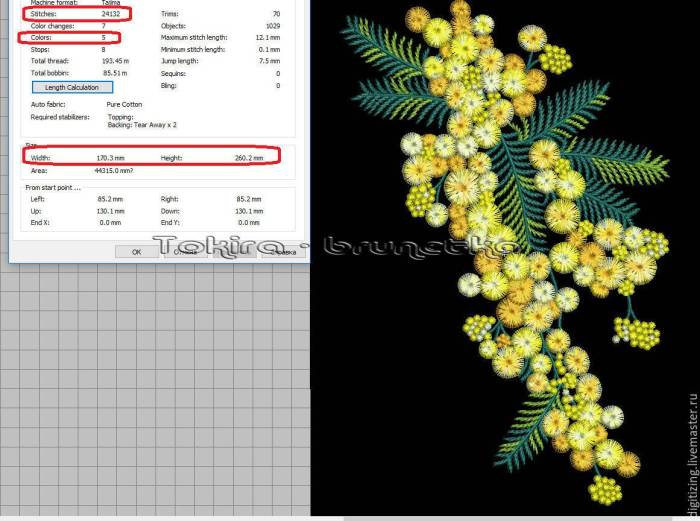Open help with the Справка button
The height and width of the screenshot is (521, 700).
[281, 252]
